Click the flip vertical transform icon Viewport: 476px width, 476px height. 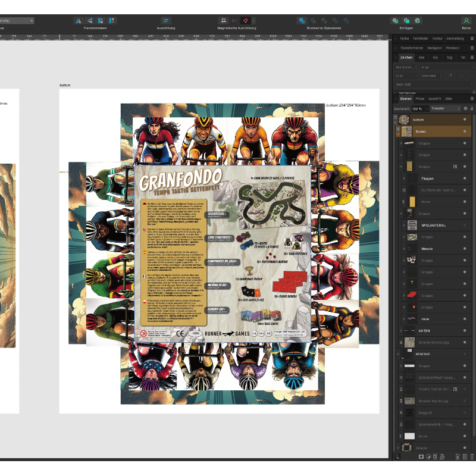(90, 21)
